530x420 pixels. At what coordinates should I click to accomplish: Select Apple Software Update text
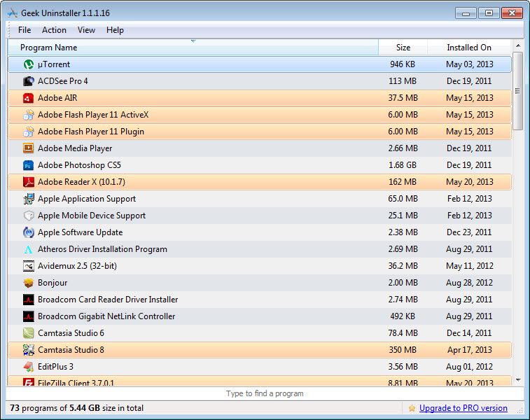80,232
